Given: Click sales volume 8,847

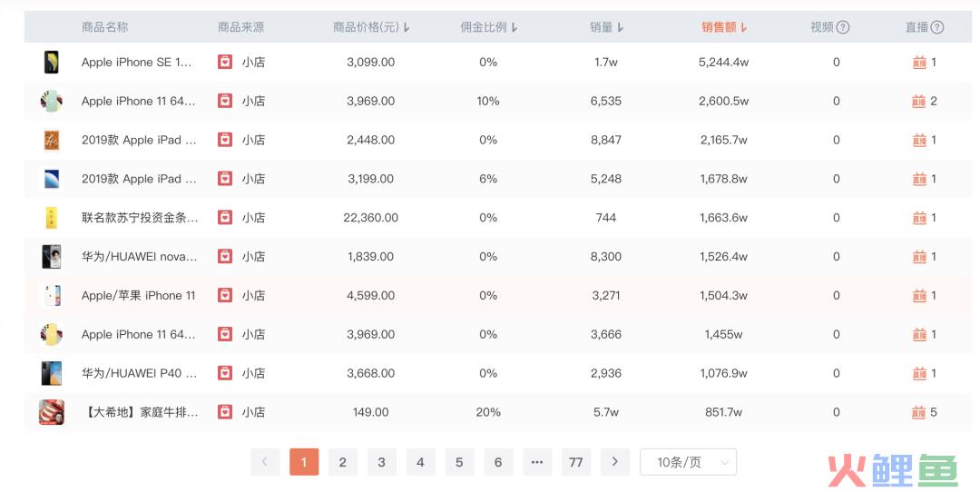Looking at the screenshot, I should click(606, 140).
